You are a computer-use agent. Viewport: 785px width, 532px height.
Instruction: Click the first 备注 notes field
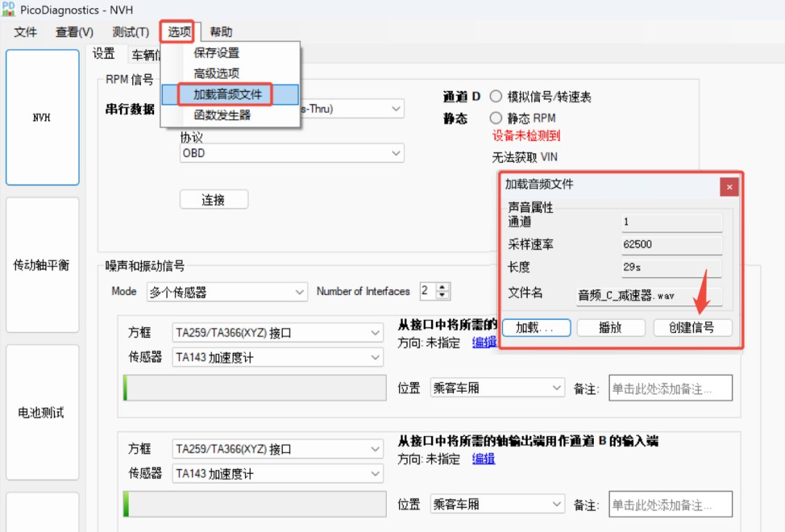coord(671,388)
